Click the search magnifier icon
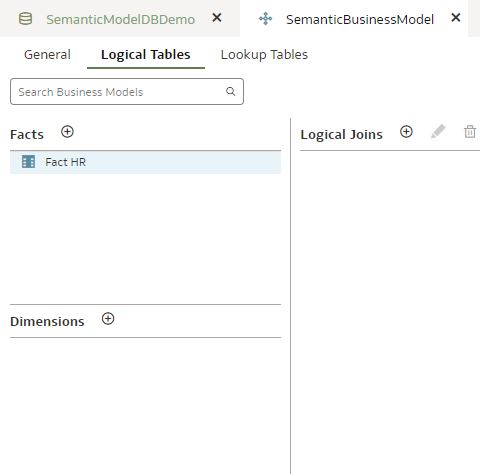Image resolution: width=480 pixels, height=474 pixels. coord(231,91)
